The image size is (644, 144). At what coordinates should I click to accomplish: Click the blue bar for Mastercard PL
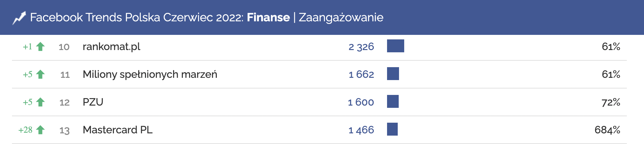(x=392, y=129)
